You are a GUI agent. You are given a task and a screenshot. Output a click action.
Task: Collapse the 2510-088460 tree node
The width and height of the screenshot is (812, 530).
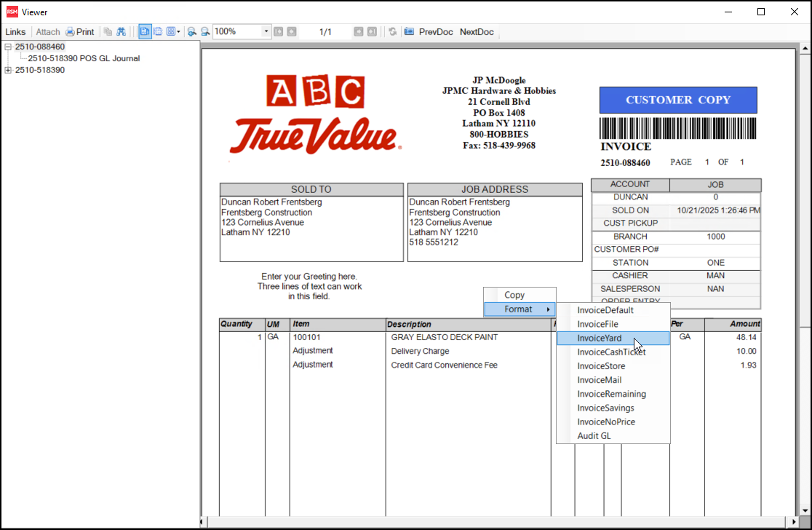coord(8,47)
